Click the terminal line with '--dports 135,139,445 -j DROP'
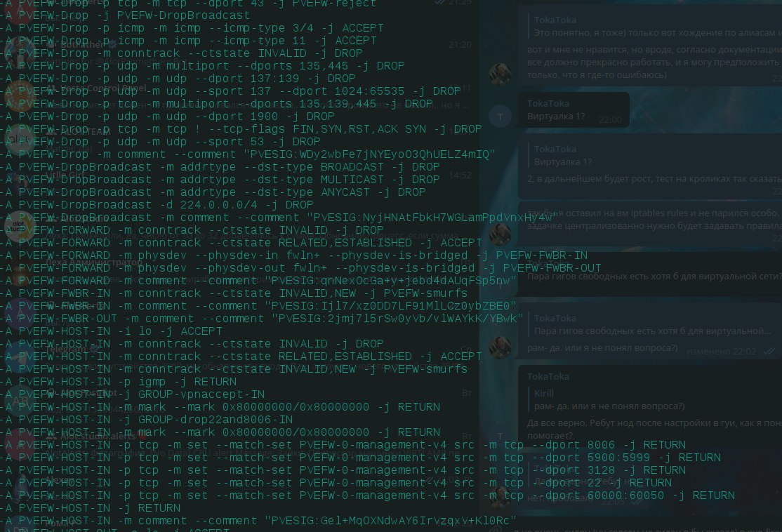Image resolution: width=782 pixels, height=532 pixels. (x=216, y=104)
